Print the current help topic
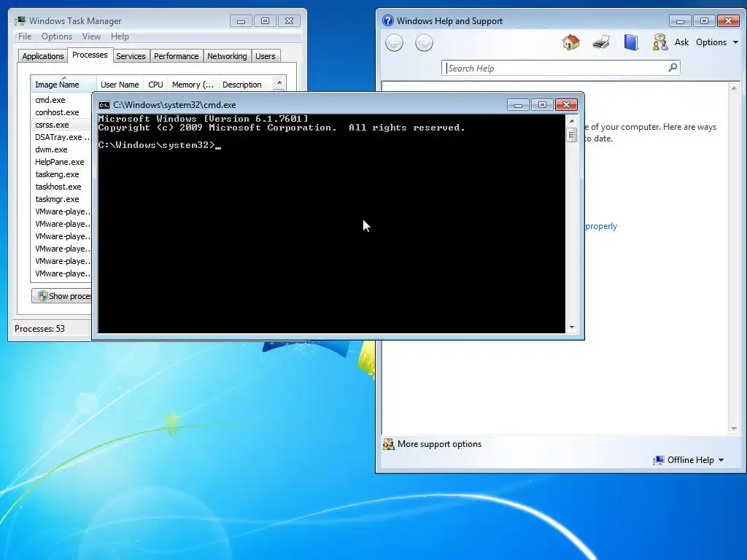The width and height of the screenshot is (747, 560). (601, 42)
